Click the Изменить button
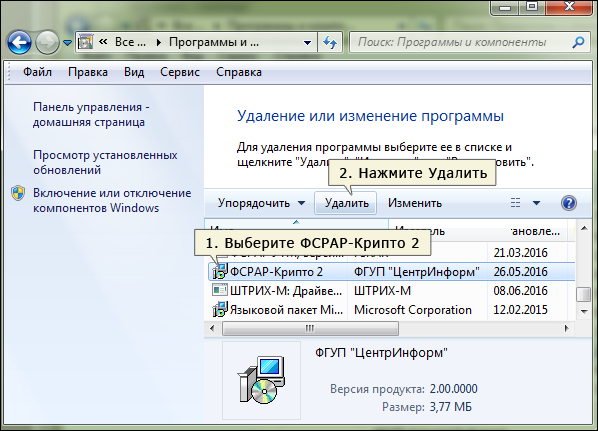Screen dimensions: 598x431 415,203
